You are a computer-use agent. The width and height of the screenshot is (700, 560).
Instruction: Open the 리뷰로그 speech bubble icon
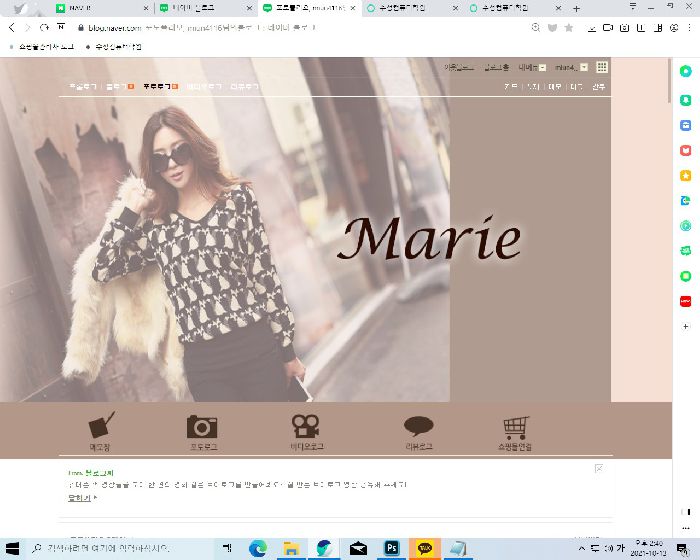[x=418, y=428]
